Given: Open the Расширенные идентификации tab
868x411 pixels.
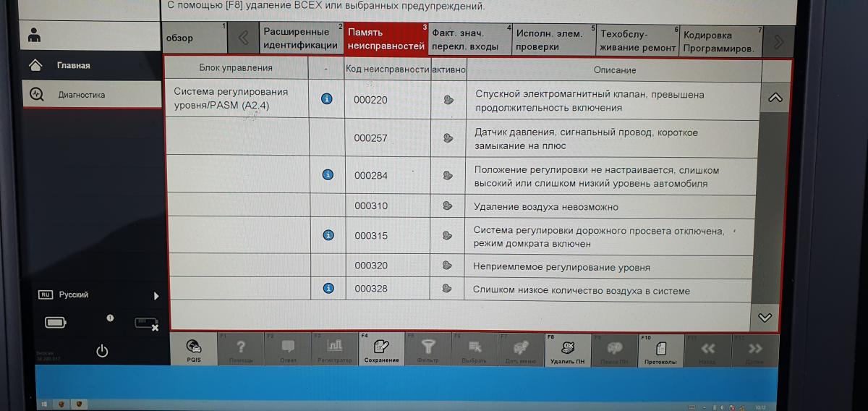Looking at the screenshot, I should [301, 39].
